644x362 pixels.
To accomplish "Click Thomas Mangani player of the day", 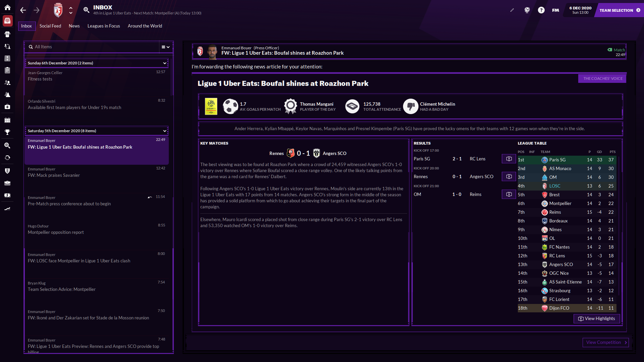I will [316, 104].
